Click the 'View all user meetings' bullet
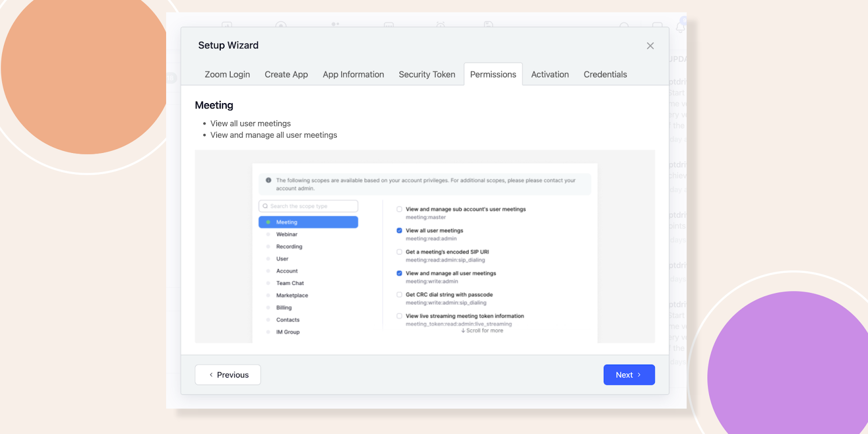The width and height of the screenshot is (868, 434). click(251, 124)
